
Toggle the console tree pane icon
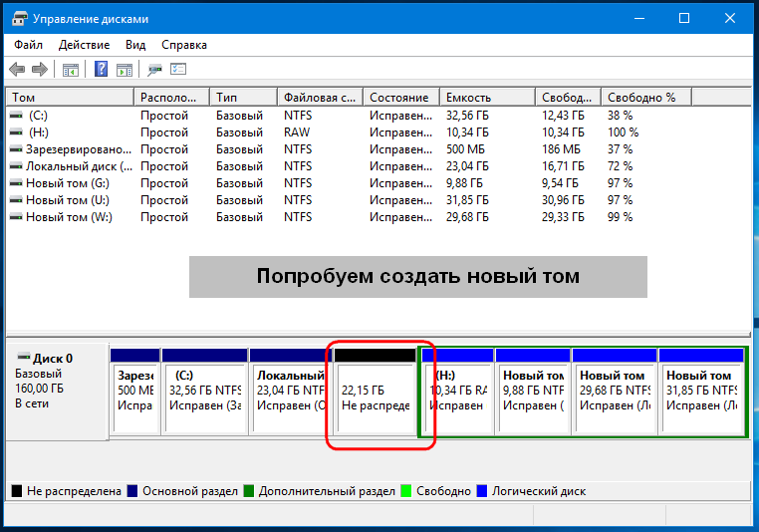click(x=71, y=70)
